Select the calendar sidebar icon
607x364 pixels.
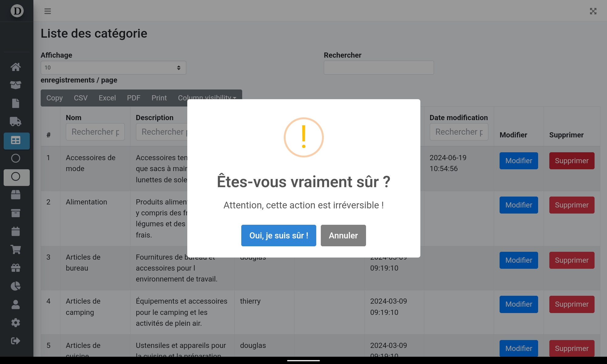click(16, 231)
